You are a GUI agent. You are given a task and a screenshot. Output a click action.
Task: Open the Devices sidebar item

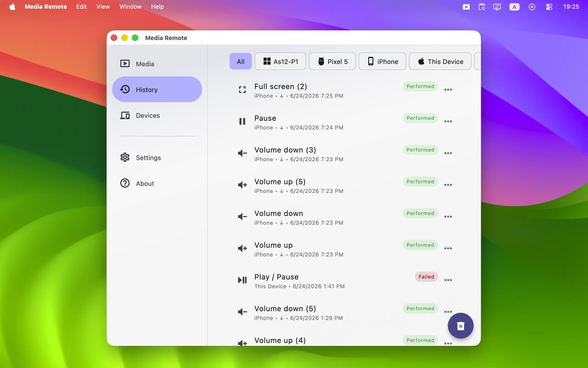(157, 115)
